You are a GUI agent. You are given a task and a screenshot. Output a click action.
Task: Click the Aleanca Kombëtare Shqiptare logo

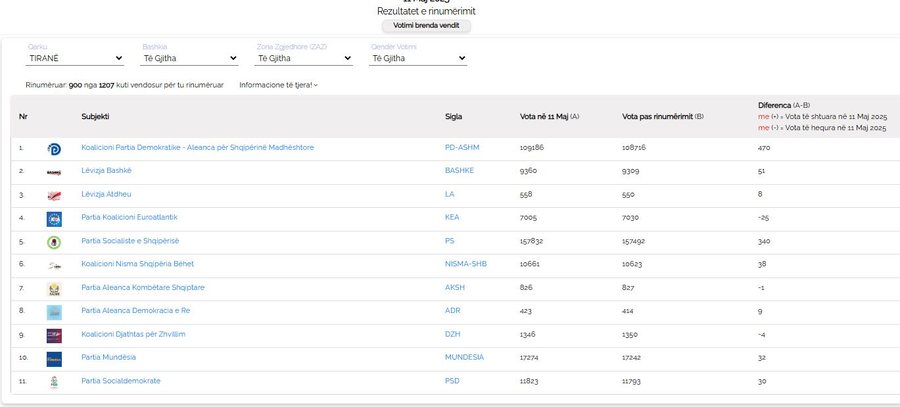[54, 289]
